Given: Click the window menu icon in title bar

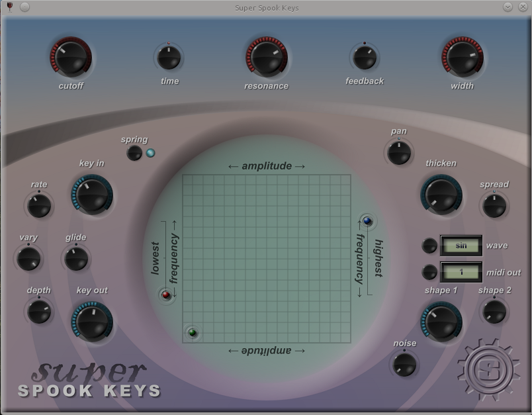Looking at the screenshot, I should click(x=9, y=7).
